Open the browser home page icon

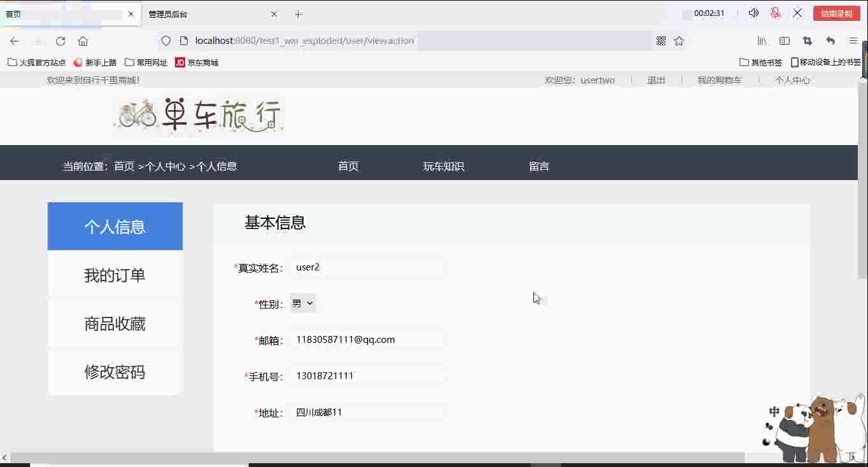click(x=83, y=41)
